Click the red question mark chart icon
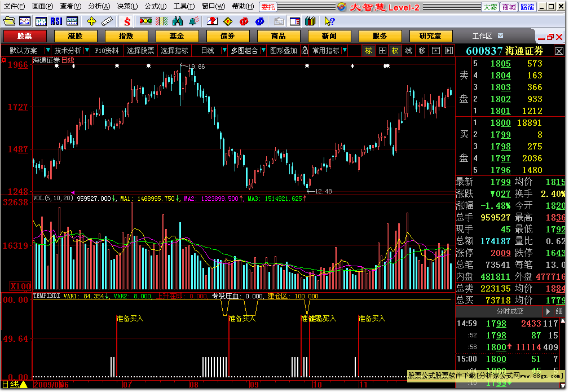This screenshot has width=569, height=392. point(212,21)
